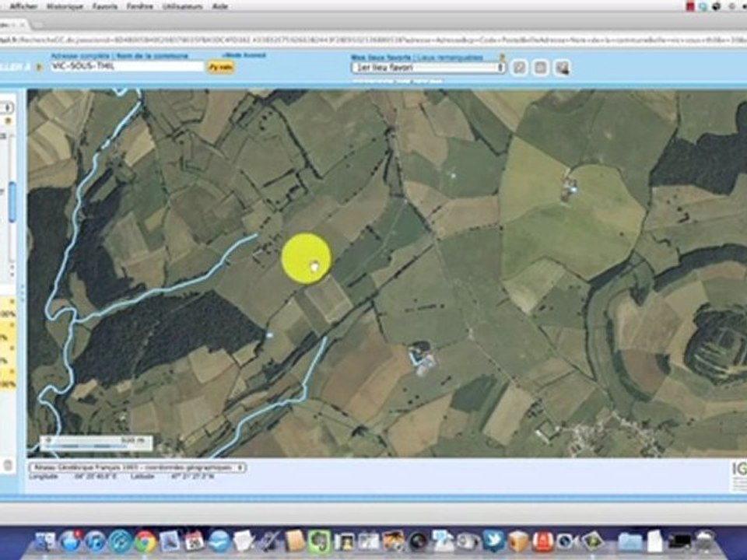747x560 pixels.
Task: Open Finder in the dock
Action: [x=46, y=542]
